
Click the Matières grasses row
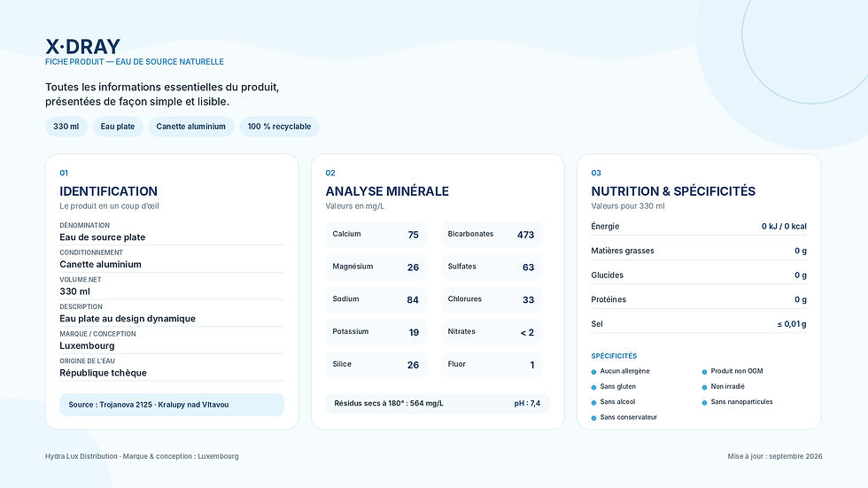pos(699,251)
